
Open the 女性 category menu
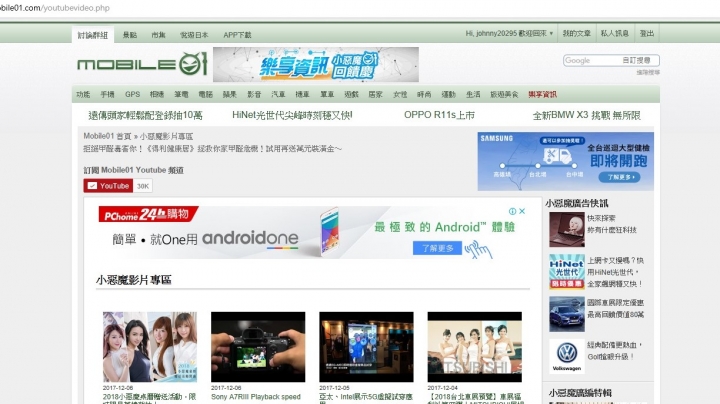coord(400,94)
